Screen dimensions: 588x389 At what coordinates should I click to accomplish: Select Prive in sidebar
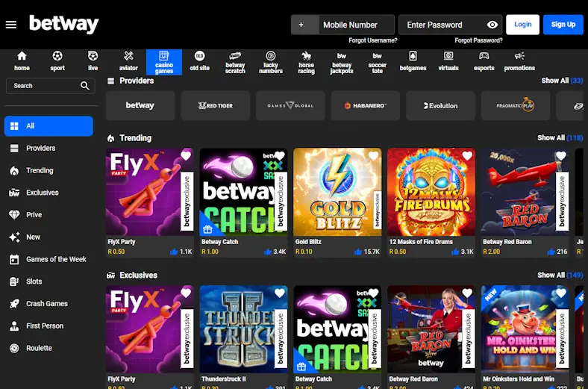click(49, 215)
